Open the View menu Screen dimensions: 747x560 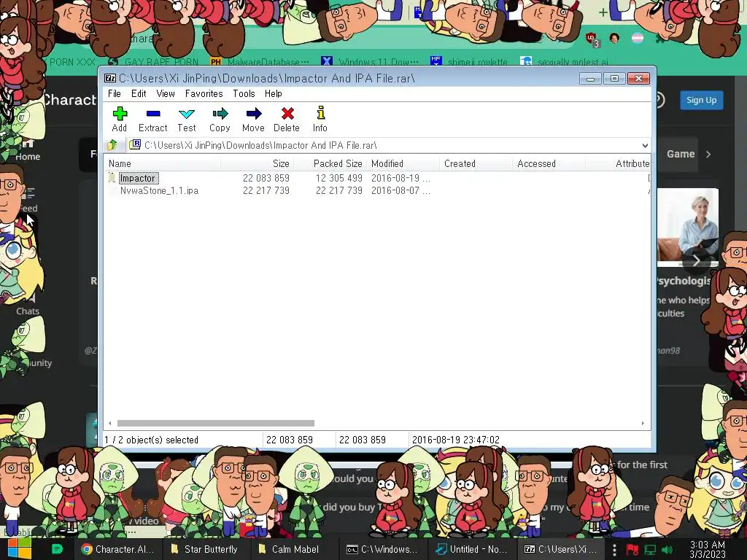coord(166,94)
